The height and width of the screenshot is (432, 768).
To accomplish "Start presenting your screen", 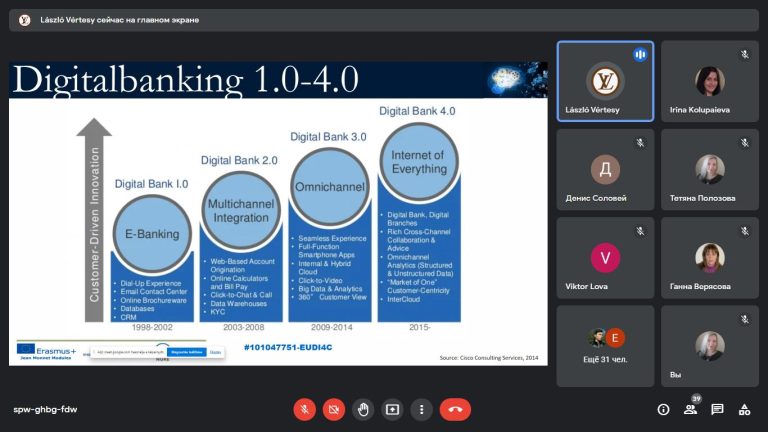I will (392, 409).
